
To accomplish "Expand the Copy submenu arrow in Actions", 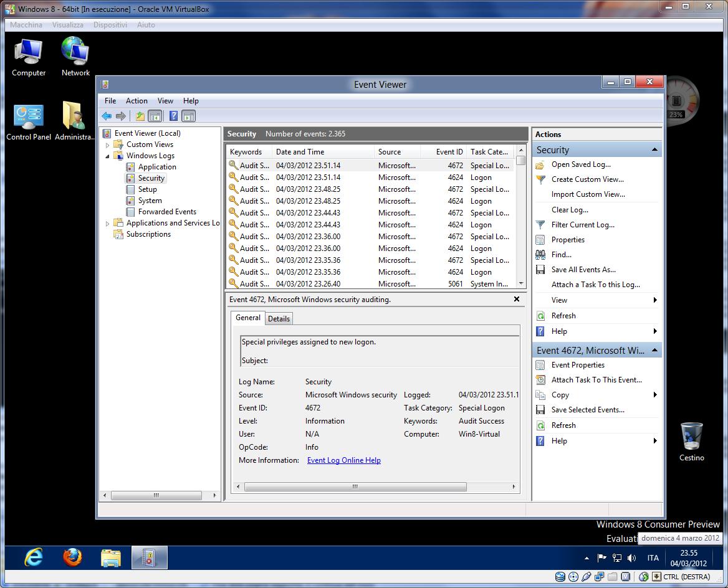I will pos(655,395).
